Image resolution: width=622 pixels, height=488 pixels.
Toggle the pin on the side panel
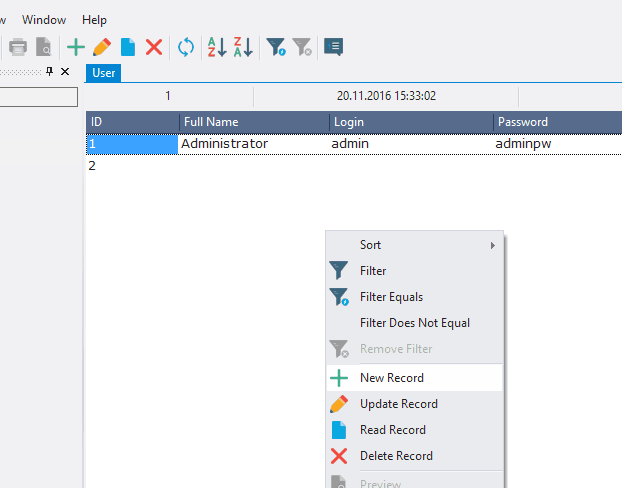50,72
